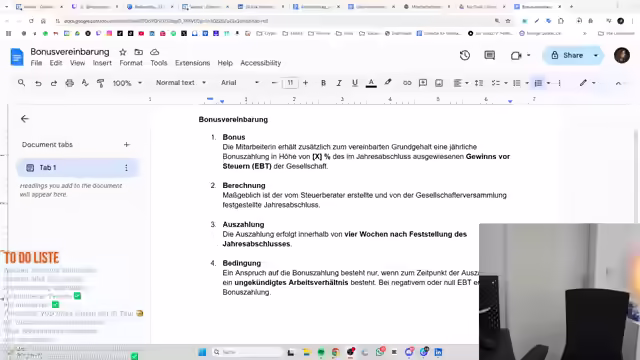Toggle Underline formatting

click(355, 83)
